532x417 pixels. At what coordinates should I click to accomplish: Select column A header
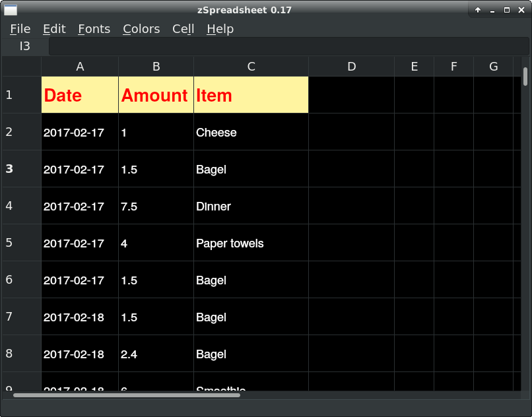80,67
